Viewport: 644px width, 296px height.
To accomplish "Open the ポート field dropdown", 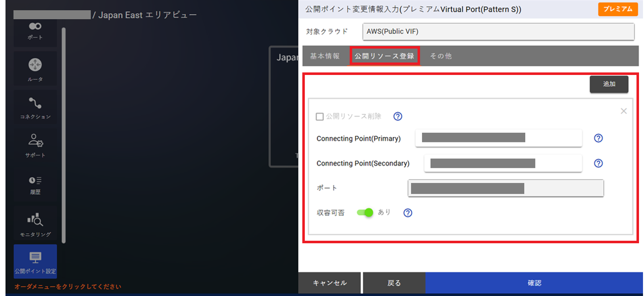I will tap(505, 188).
